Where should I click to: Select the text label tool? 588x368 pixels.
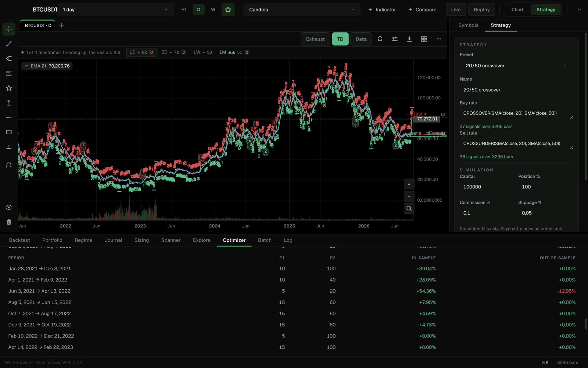9,147
